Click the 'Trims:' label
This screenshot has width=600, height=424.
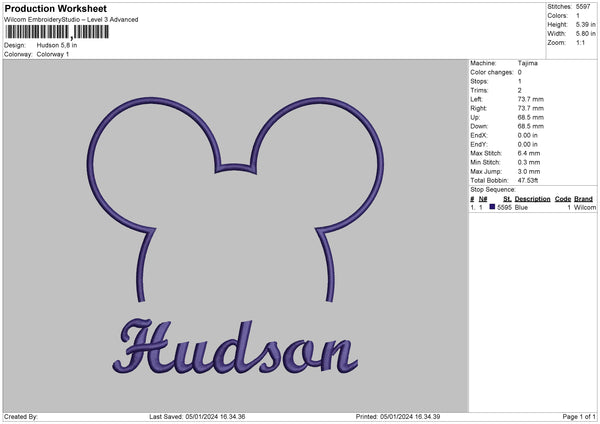[479, 90]
